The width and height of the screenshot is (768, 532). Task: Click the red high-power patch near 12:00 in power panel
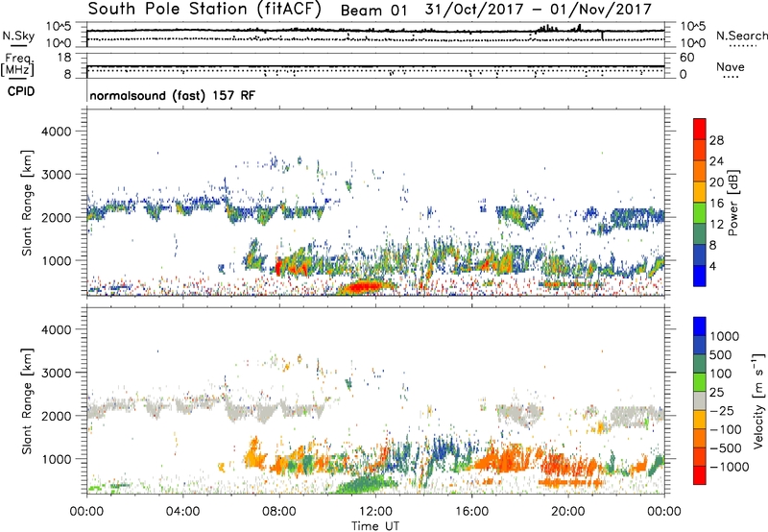point(364,286)
